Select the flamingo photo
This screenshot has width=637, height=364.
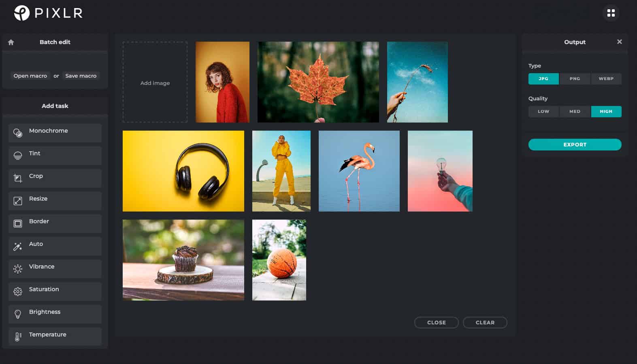point(359,171)
